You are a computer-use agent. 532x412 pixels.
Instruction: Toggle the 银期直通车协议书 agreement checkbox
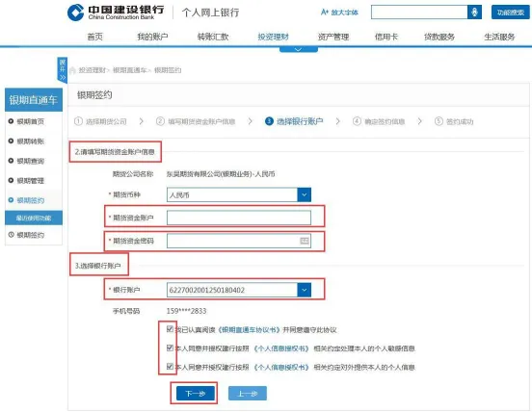170,328
